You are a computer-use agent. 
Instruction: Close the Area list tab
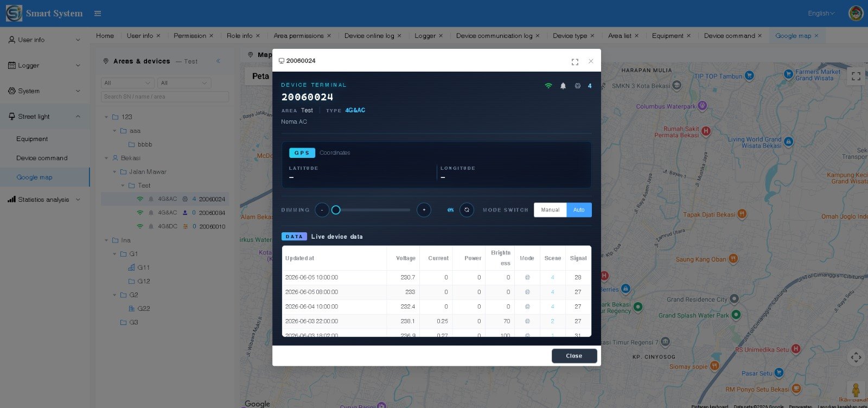[636, 36]
